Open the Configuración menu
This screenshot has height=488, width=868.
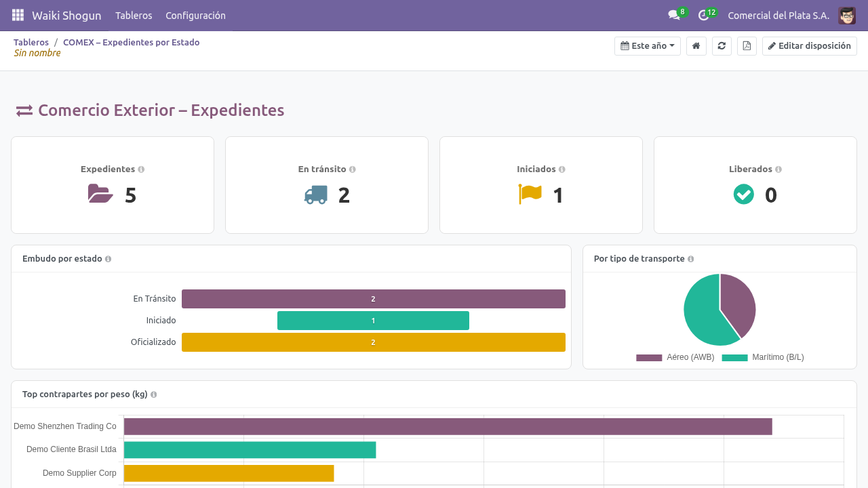(x=195, y=16)
